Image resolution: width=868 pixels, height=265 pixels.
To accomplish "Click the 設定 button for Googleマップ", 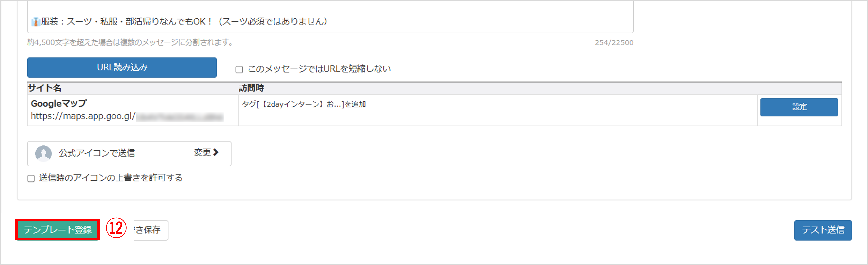I will click(798, 107).
